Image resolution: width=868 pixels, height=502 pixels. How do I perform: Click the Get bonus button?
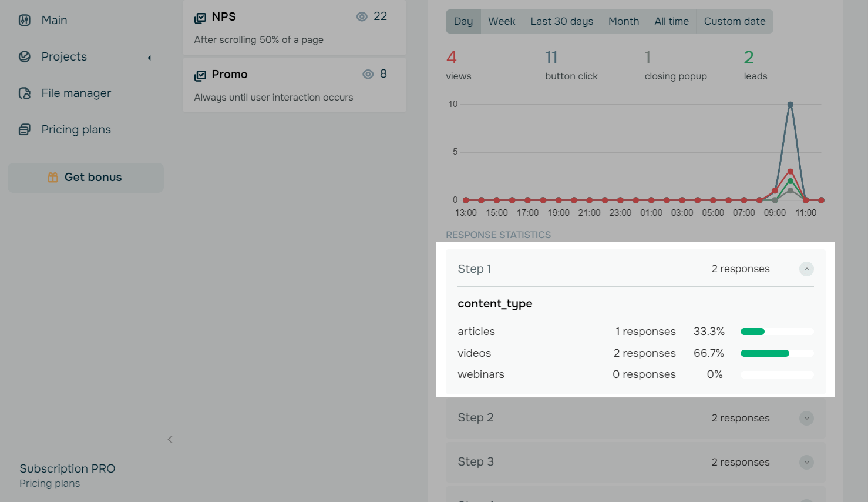tap(86, 178)
